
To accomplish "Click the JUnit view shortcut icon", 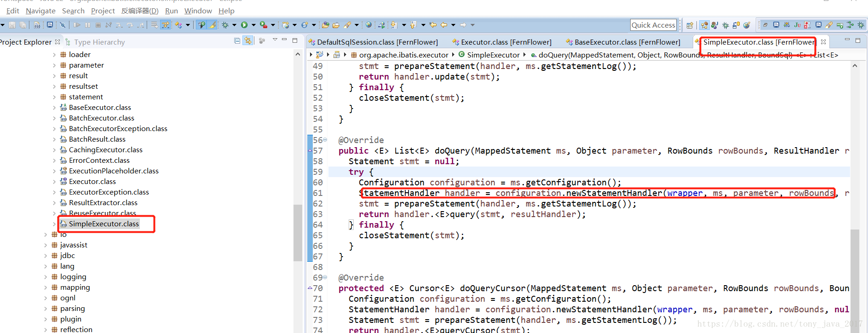I will pyautogui.click(x=797, y=25).
